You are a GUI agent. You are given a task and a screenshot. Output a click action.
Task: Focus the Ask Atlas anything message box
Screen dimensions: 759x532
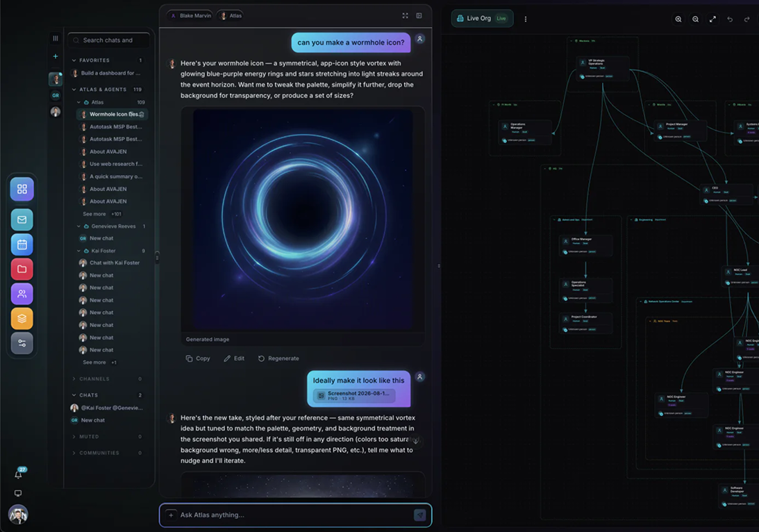coord(296,515)
